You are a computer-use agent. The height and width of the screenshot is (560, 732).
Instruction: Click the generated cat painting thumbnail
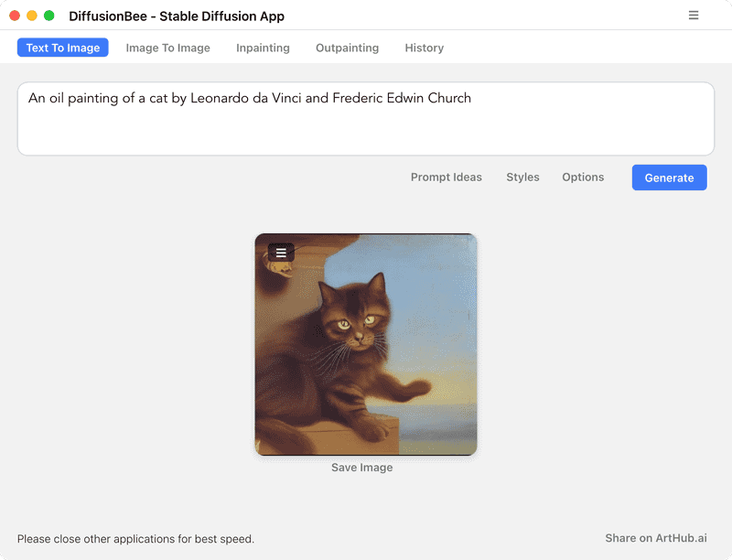pyautogui.click(x=366, y=357)
